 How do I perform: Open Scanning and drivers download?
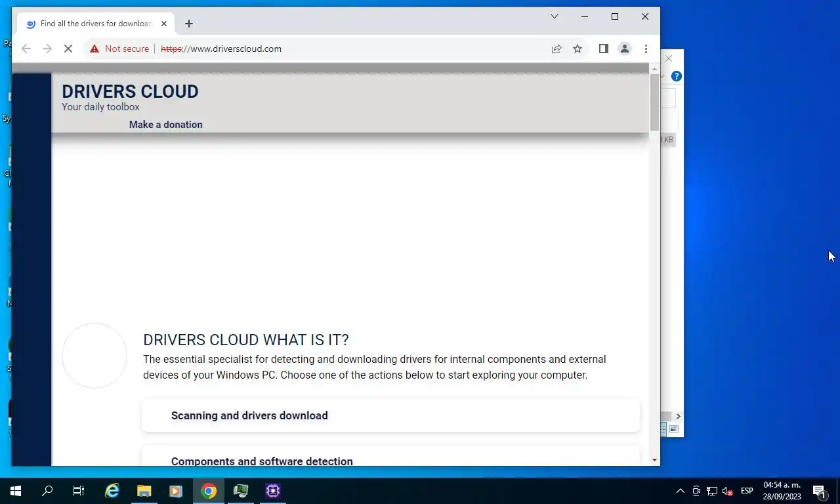390,415
